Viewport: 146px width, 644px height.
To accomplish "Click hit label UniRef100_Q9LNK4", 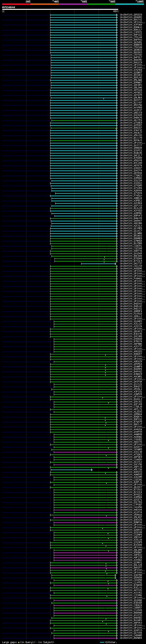I will click(131, 98).
